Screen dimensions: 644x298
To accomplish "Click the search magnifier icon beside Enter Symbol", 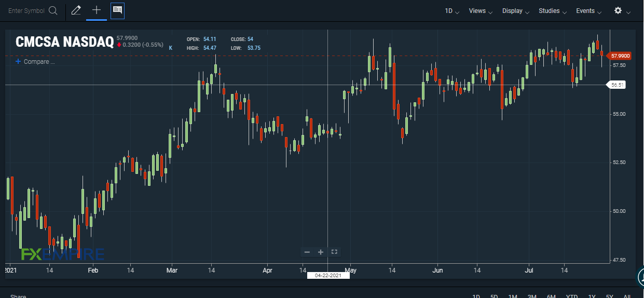I will tap(53, 10).
